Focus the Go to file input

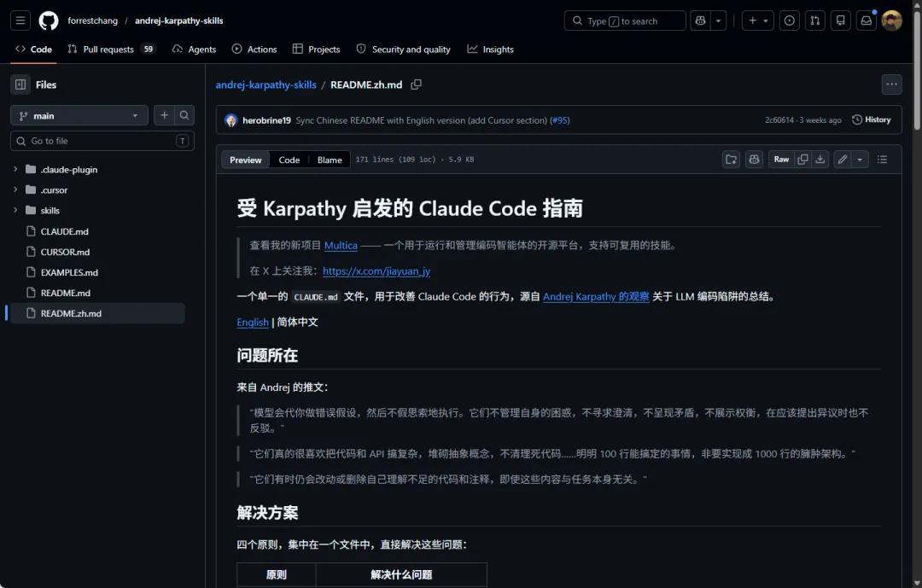102,141
